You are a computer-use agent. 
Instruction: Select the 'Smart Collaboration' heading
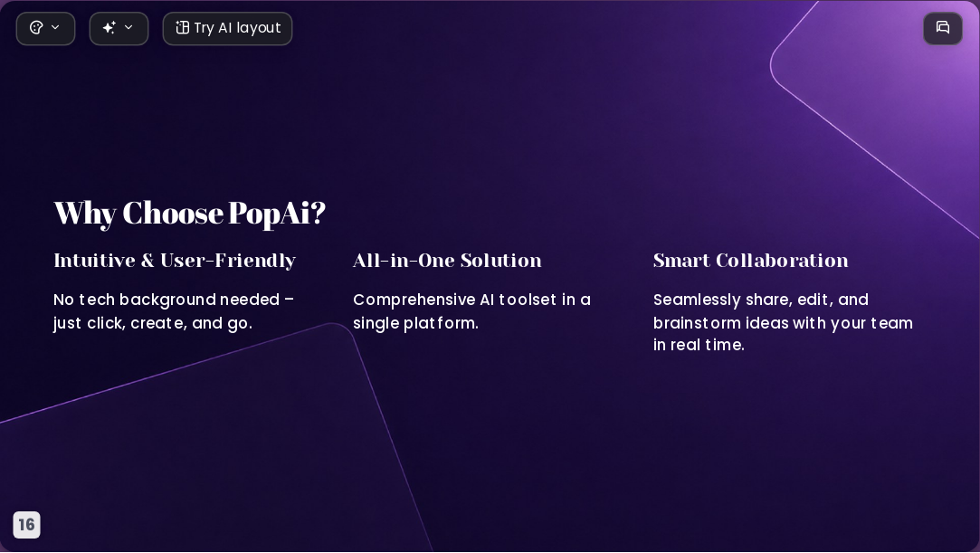coord(751,261)
